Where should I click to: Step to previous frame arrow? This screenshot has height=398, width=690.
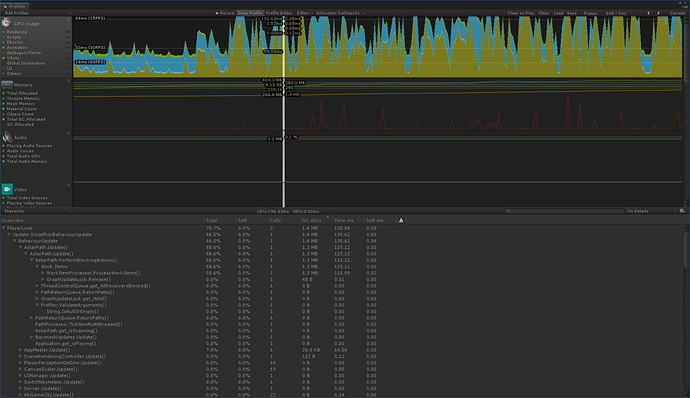(x=648, y=13)
